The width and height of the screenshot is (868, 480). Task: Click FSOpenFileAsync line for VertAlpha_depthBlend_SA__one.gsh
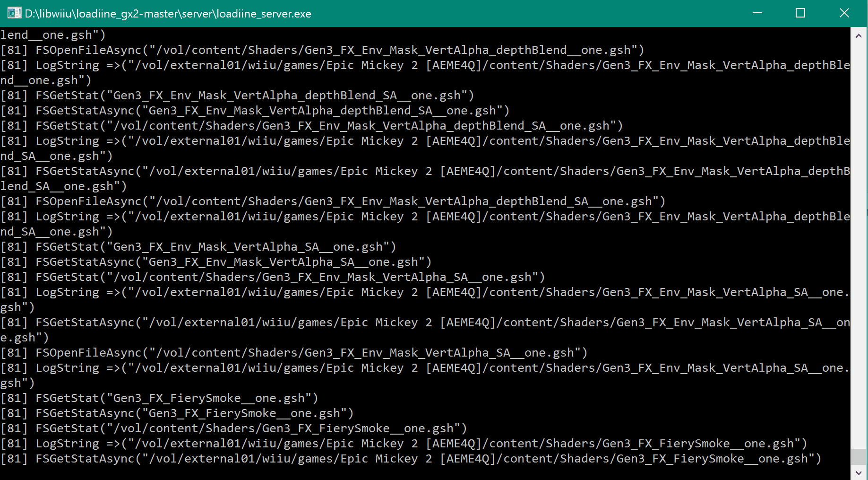point(333,201)
